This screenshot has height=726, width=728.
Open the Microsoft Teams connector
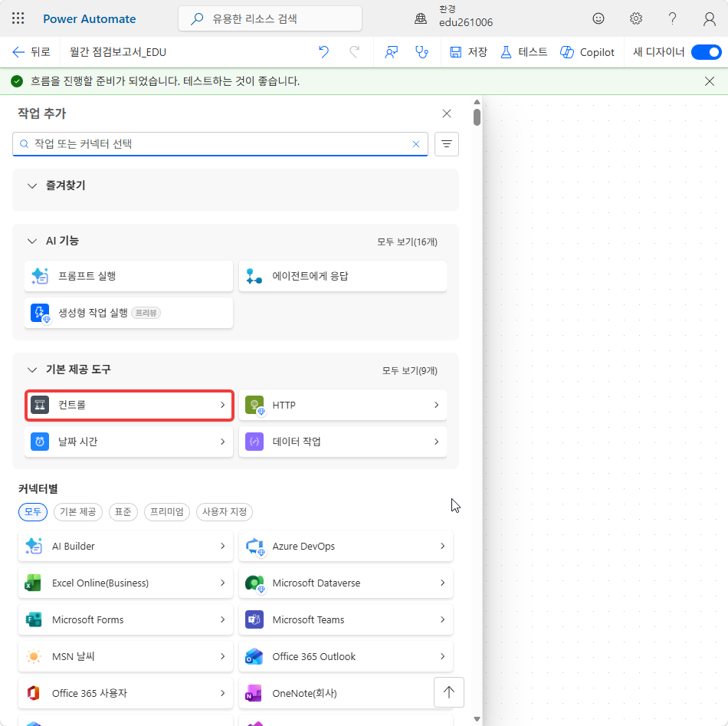[x=346, y=619]
